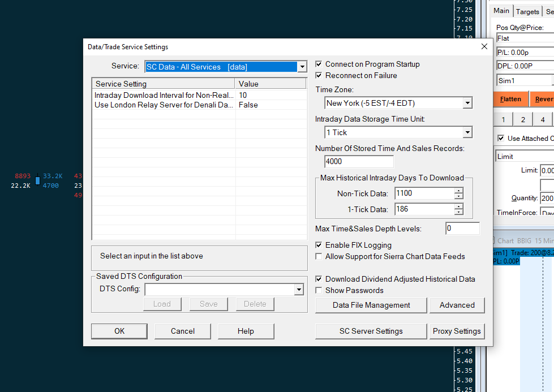Decrease 1-Tick Data days with down arrow

click(x=458, y=212)
